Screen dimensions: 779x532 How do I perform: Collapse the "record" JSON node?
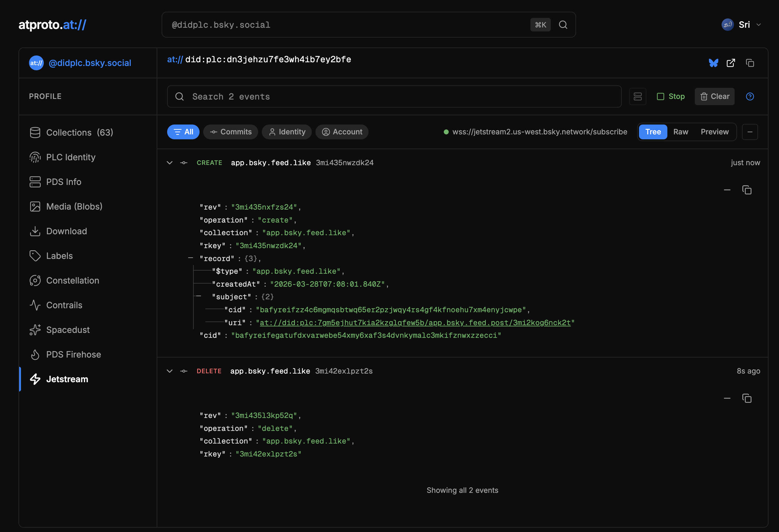pos(190,258)
